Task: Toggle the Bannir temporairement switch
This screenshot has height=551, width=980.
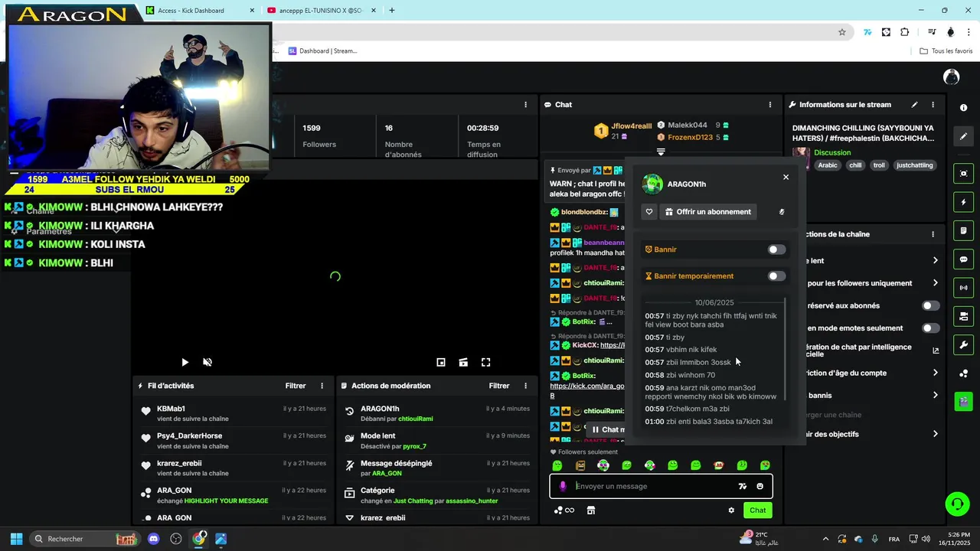Action: (x=776, y=276)
